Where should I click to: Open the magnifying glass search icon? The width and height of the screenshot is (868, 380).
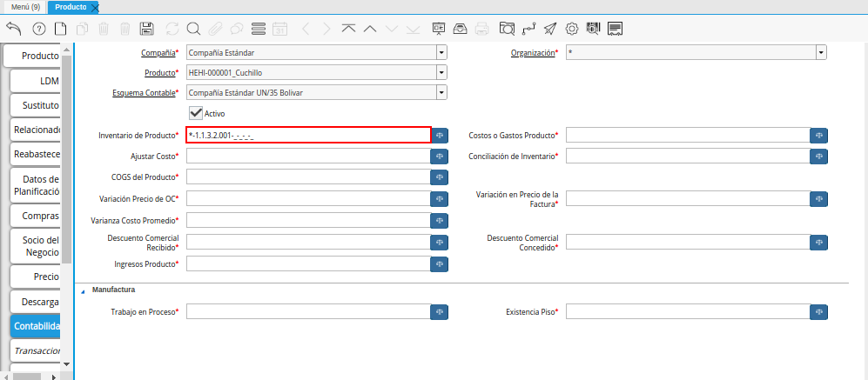point(193,29)
